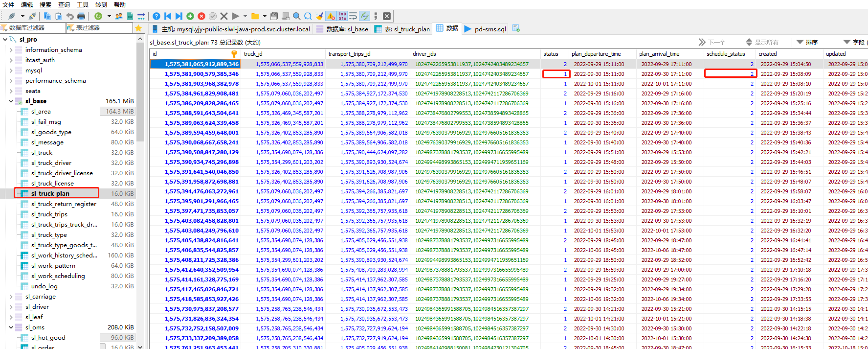Go to last record icon
The image size is (868, 349).
179,16
